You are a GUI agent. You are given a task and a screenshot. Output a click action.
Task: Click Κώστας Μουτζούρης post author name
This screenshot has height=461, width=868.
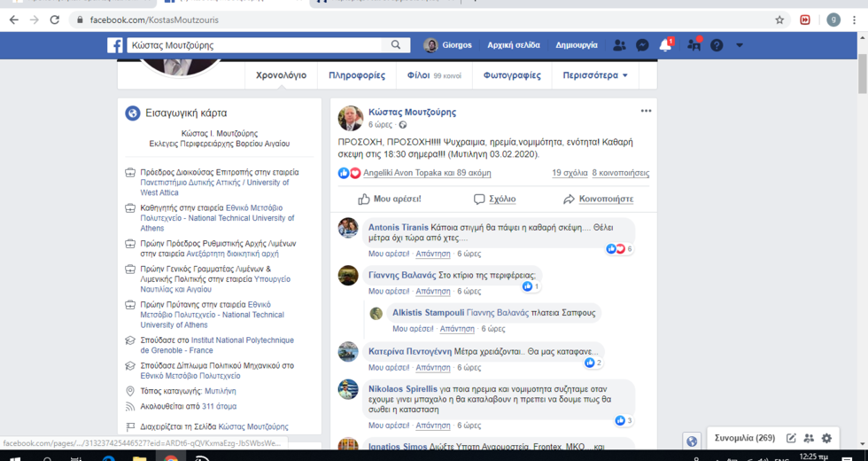pyautogui.click(x=413, y=112)
